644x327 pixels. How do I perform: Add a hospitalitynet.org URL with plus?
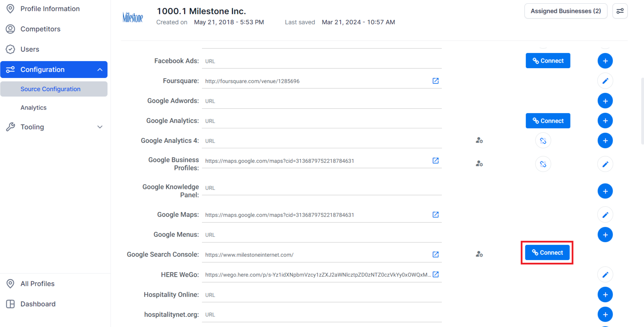605,315
